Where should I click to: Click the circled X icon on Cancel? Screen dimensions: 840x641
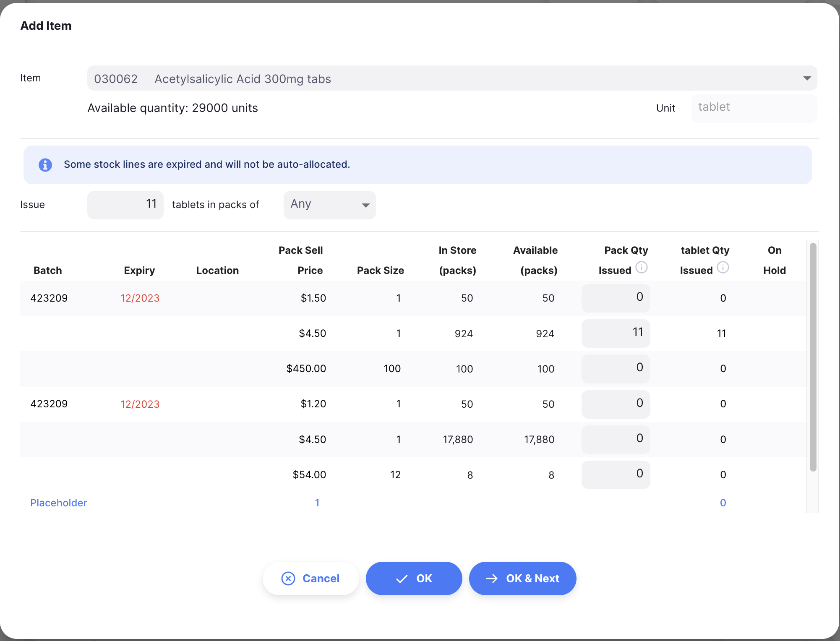click(x=288, y=578)
